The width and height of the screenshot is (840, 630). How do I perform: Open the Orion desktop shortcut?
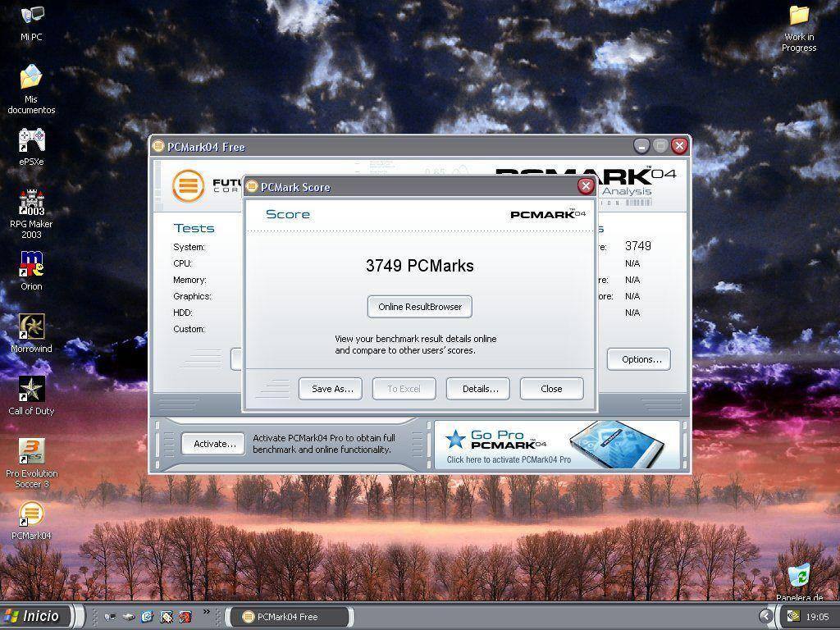(32, 265)
